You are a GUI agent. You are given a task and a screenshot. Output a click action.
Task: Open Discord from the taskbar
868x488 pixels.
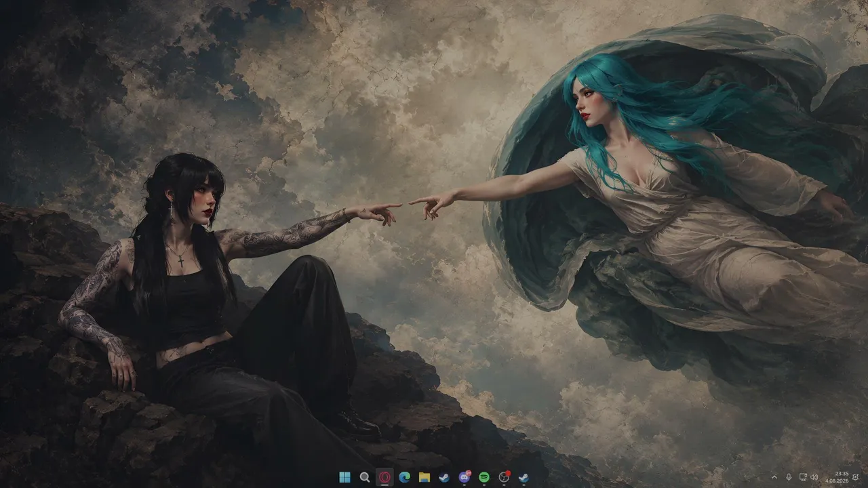465,477
